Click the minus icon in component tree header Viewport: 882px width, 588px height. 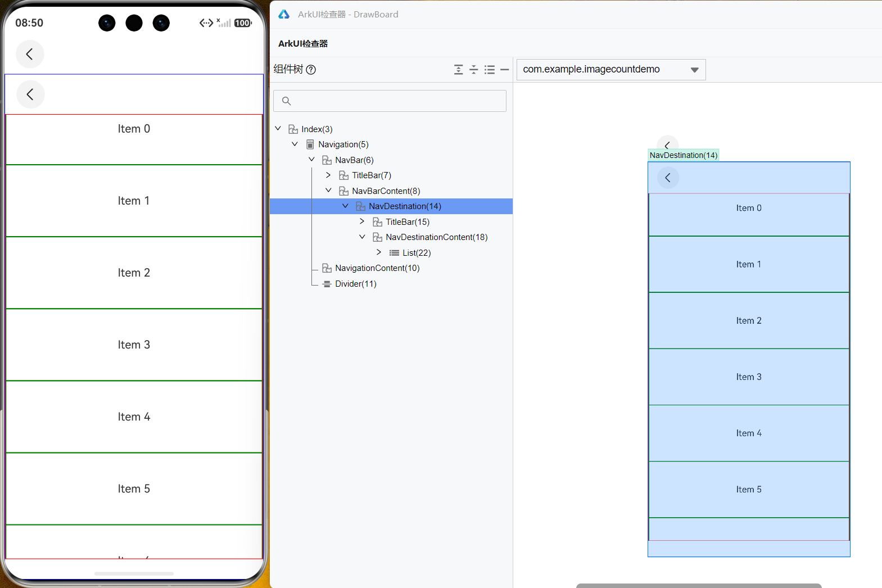click(504, 70)
